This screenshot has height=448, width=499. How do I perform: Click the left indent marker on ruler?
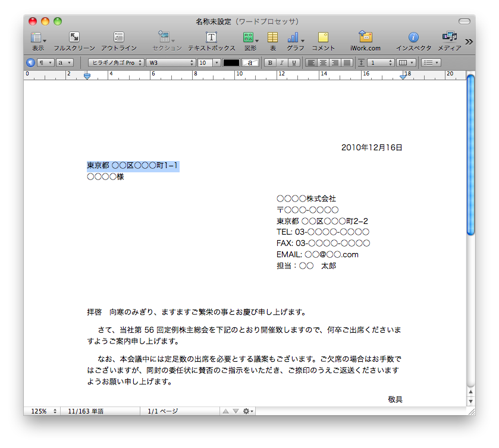point(87,76)
